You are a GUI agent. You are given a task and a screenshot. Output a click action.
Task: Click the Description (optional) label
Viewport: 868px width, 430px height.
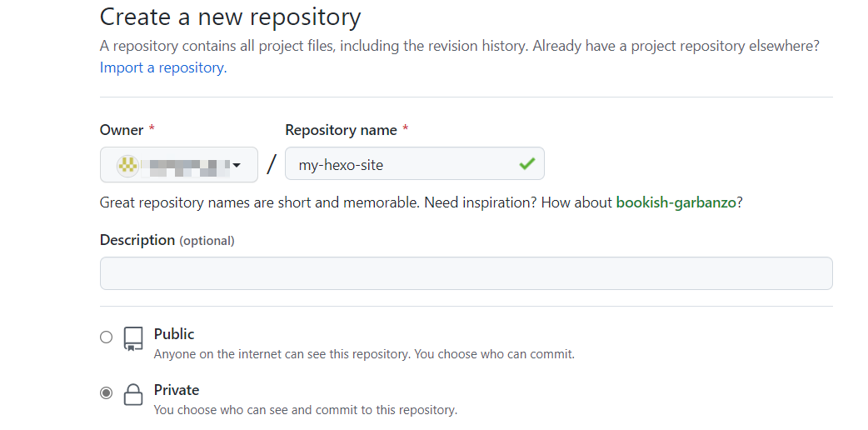coord(167,240)
